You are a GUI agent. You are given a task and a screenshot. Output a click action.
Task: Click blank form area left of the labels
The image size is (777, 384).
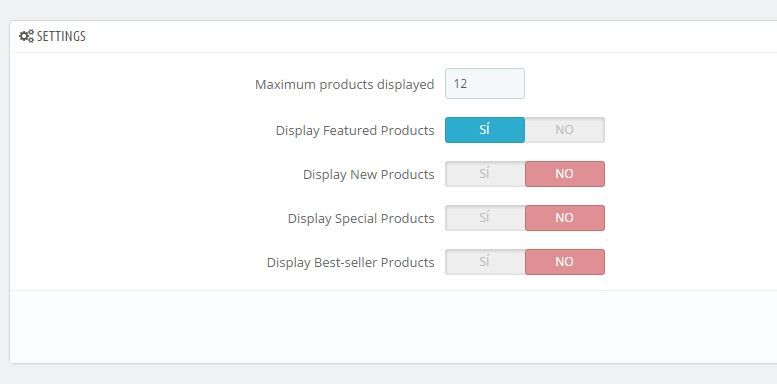[129, 171]
